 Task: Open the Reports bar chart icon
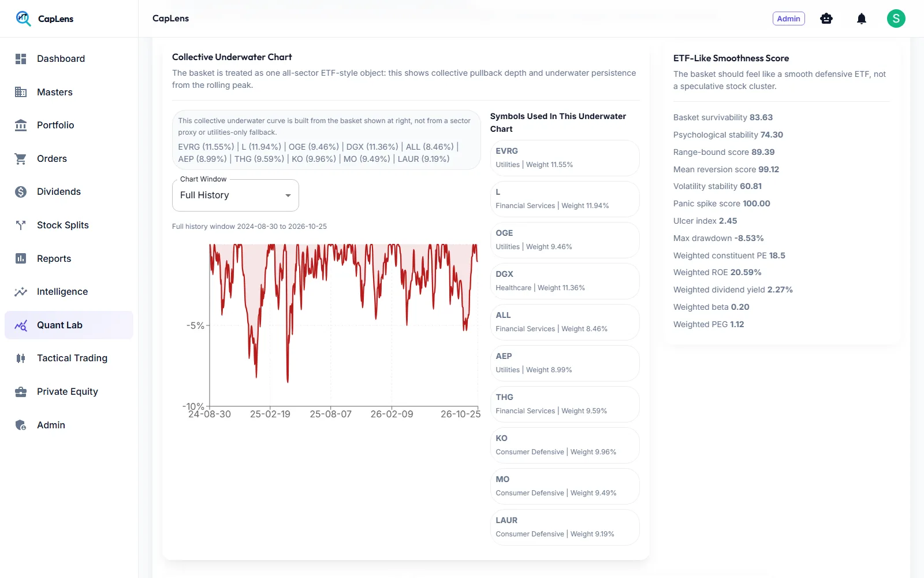click(21, 258)
